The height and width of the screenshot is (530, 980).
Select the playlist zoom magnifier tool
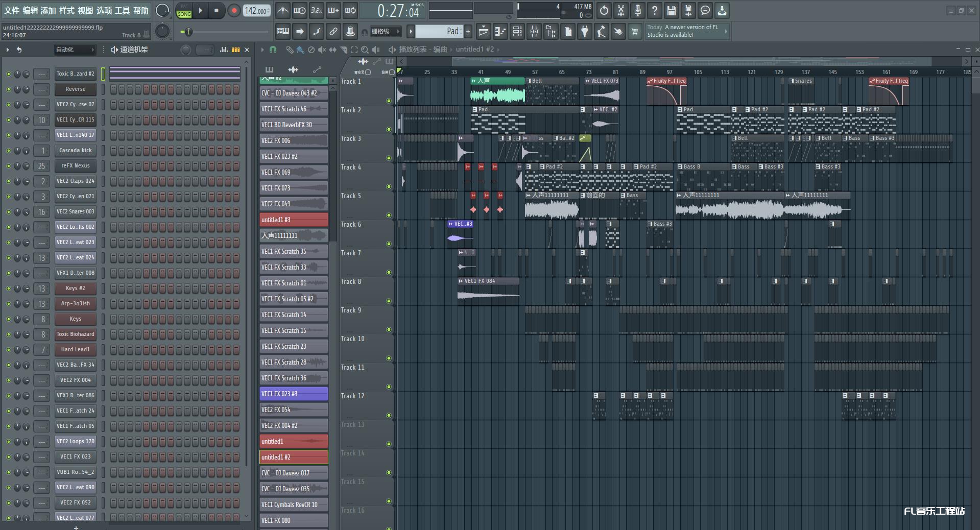(365, 50)
